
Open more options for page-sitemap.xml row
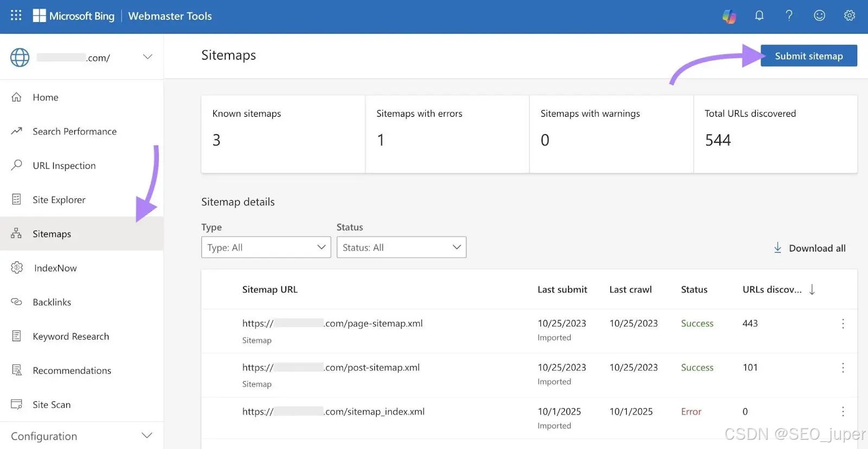coord(843,324)
